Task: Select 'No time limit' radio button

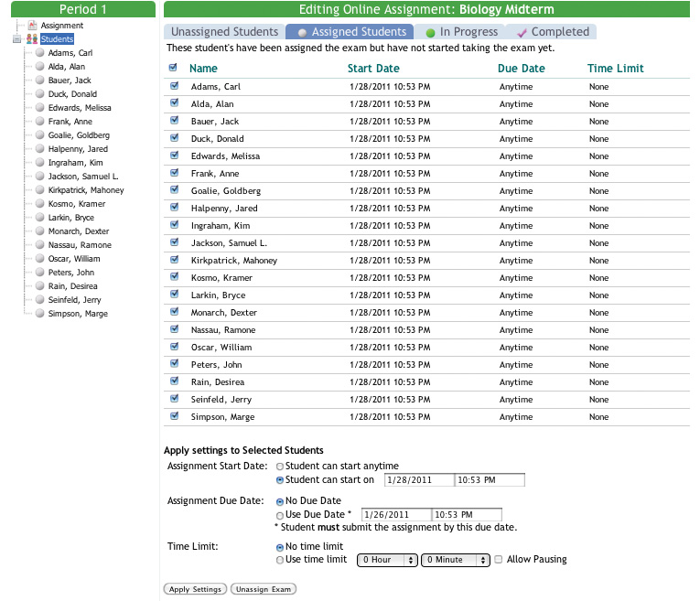Action: tap(280, 547)
